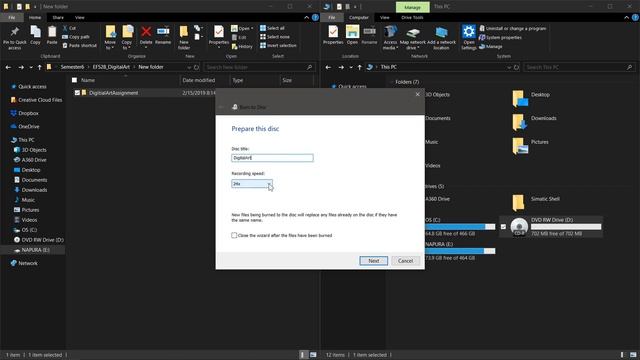Toggle the DVD RW Drive (D:) item checkbox

pos(503,227)
